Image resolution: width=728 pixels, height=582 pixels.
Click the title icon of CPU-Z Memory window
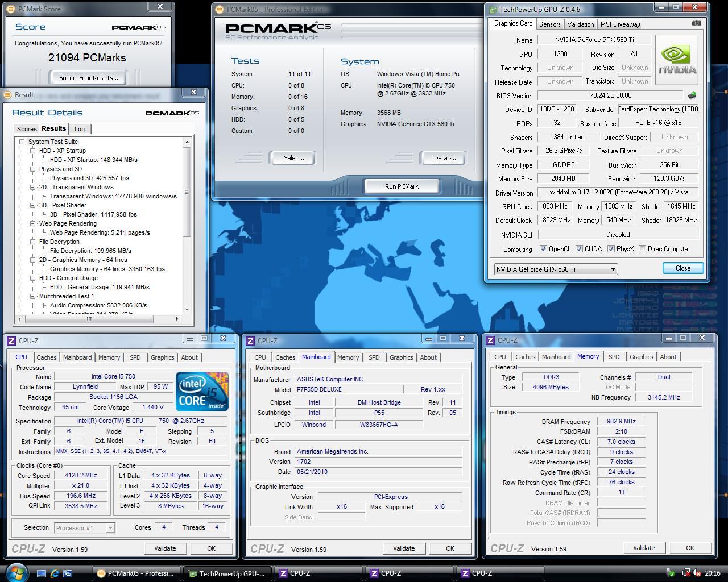(x=490, y=340)
